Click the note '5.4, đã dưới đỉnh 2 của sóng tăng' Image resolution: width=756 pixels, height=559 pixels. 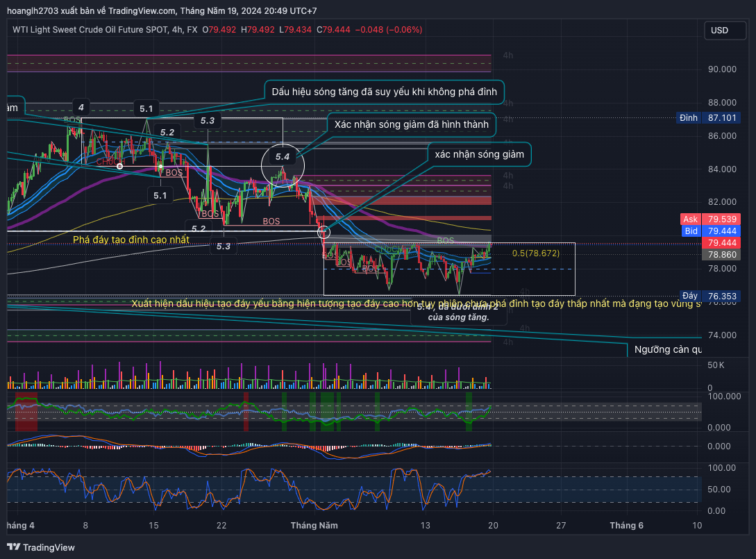tap(458, 312)
